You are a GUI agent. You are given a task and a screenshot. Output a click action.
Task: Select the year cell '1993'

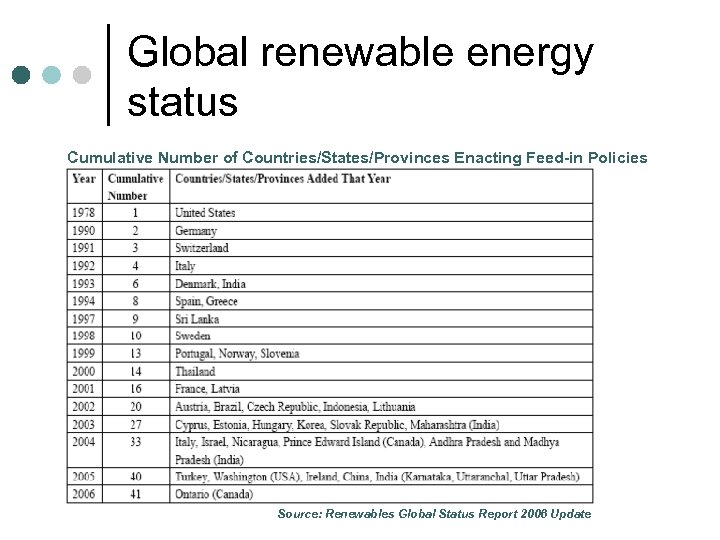tap(84, 284)
